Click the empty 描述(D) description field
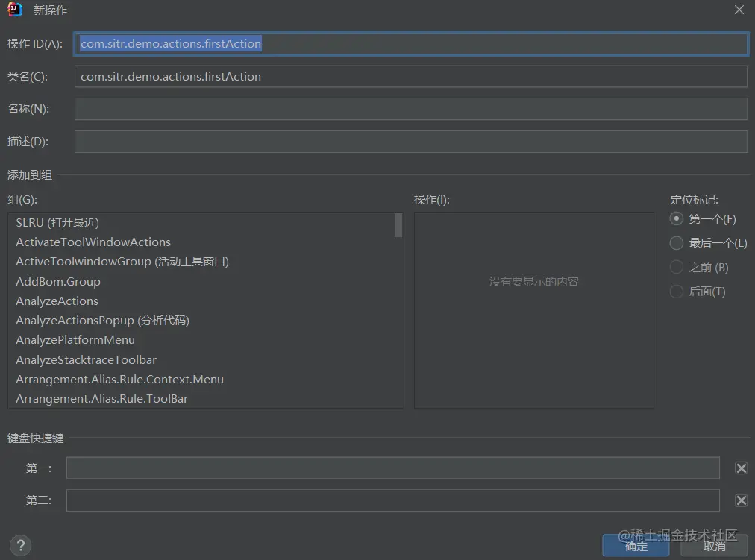This screenshot has height=560, width=755. (x=411, y=142)
